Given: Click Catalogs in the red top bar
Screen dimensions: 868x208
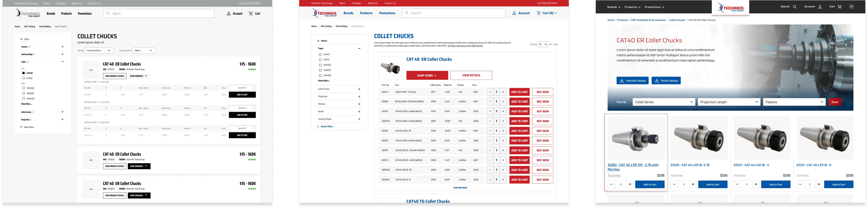Looking at the screenshot, I should (x=356, y=3).
